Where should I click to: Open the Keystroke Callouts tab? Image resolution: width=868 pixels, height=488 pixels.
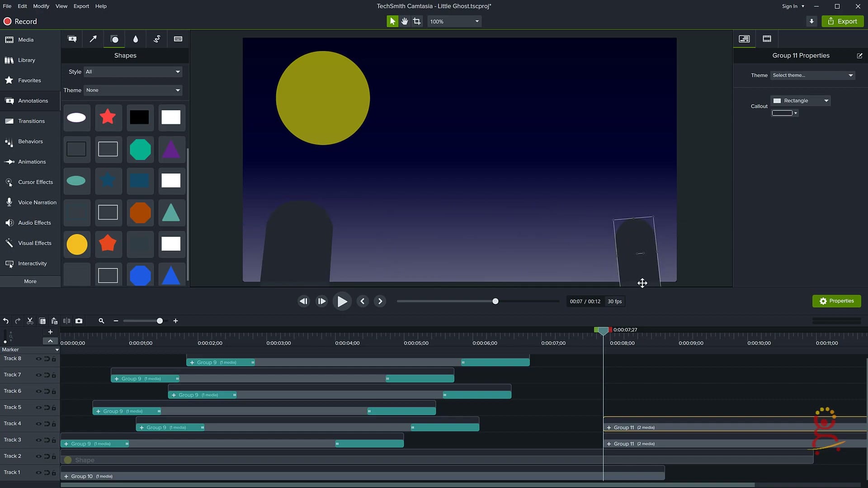pos(178,39)
